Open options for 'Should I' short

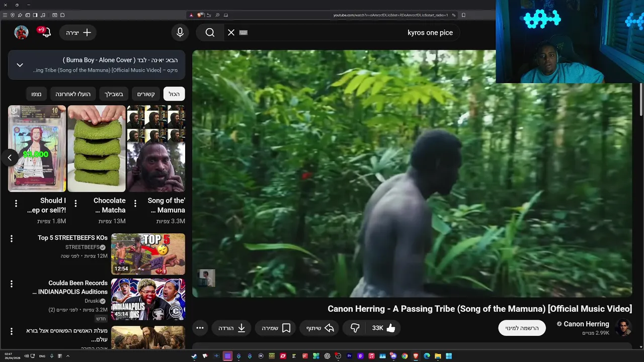(x=16, y=204)
